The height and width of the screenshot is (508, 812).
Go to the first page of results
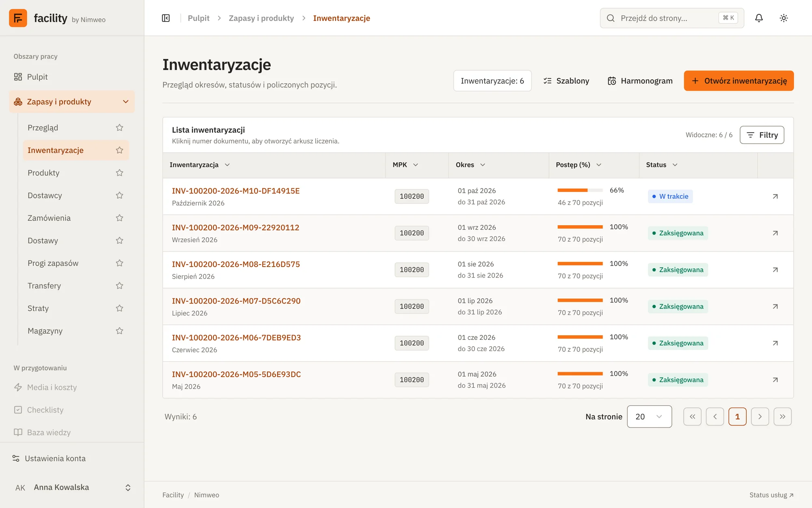pyautogui.click(x=692, y=417)
